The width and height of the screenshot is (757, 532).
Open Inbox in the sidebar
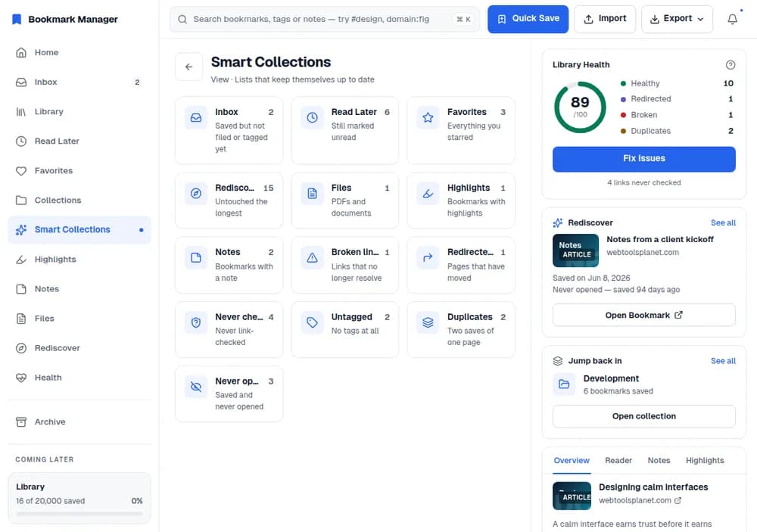(79, 82)
